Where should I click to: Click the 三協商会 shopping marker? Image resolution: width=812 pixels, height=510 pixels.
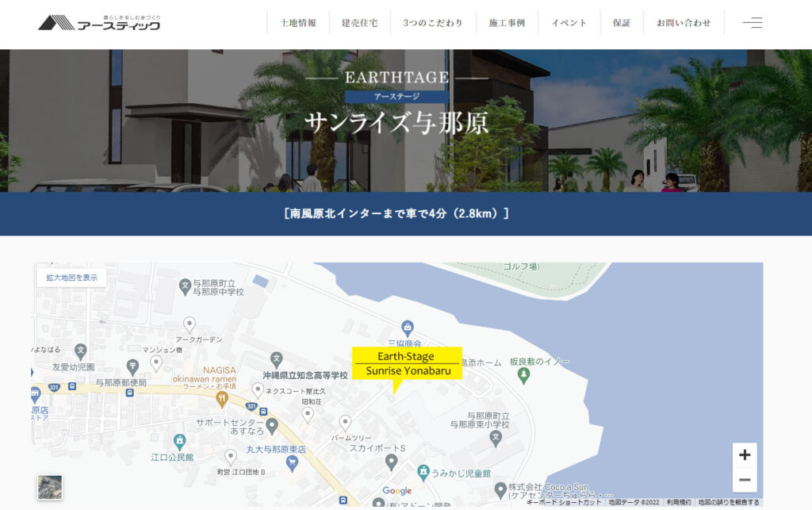coord(408,327)
